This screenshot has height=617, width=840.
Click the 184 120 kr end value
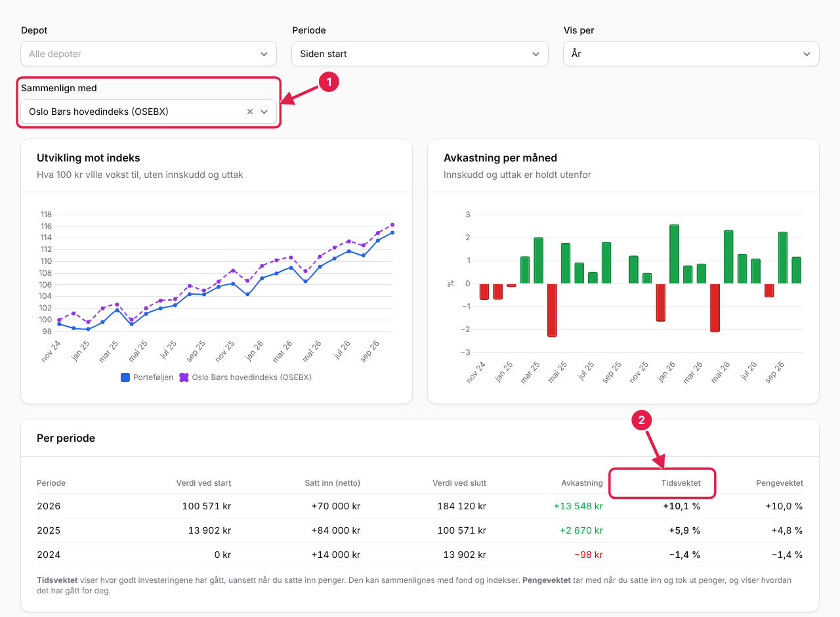462,506
